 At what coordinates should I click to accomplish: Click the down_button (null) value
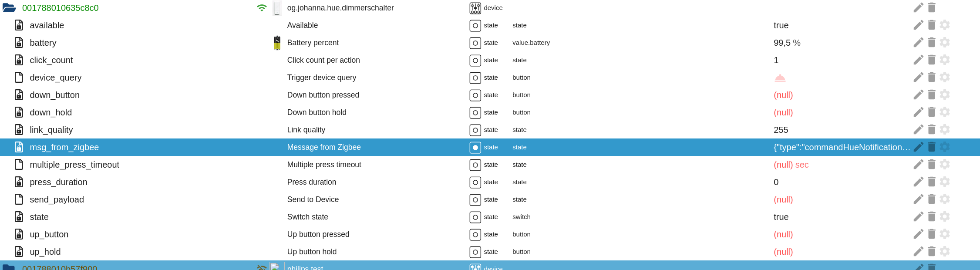783,95
